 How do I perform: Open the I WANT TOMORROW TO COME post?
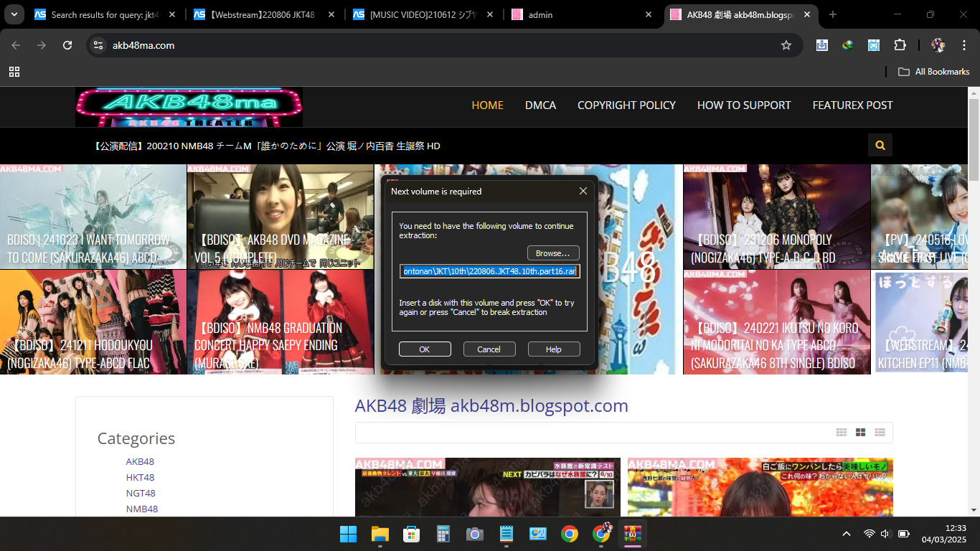(93, 217)
